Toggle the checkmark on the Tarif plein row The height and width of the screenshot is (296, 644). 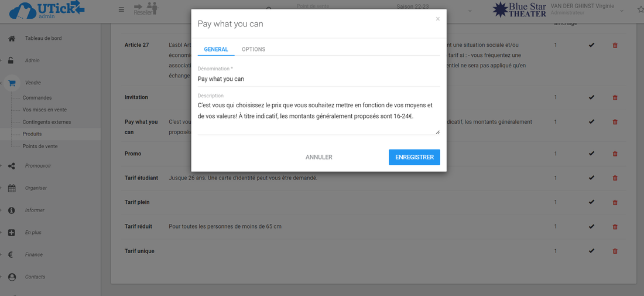click(591, 202)
